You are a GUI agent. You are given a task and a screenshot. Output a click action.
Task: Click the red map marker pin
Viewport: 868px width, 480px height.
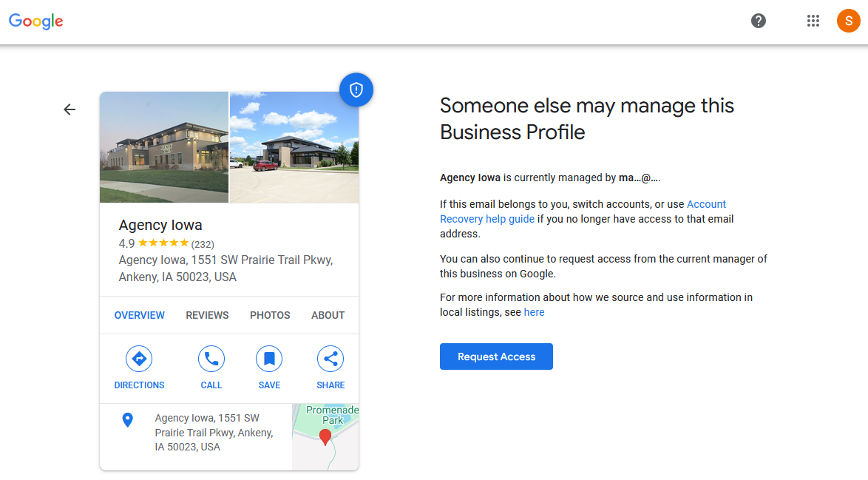tap(325, 437)
